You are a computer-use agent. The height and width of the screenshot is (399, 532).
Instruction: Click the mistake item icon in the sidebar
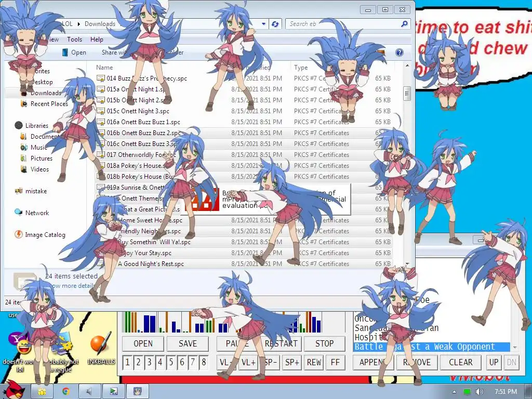pyautogui.click(x=19, y=191)
